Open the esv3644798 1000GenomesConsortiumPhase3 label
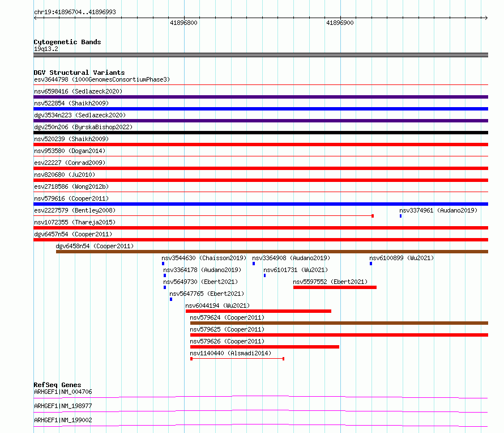 (x=102, y=79)
